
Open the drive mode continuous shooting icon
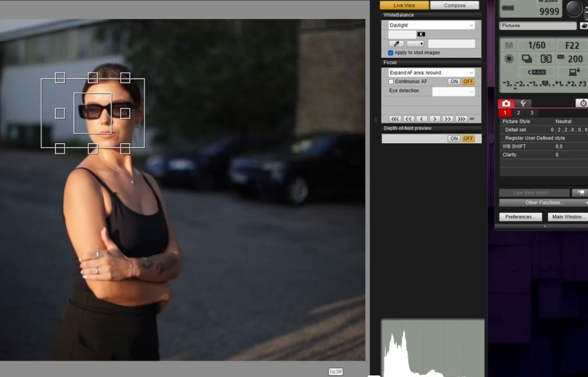[x=527, y=59]
